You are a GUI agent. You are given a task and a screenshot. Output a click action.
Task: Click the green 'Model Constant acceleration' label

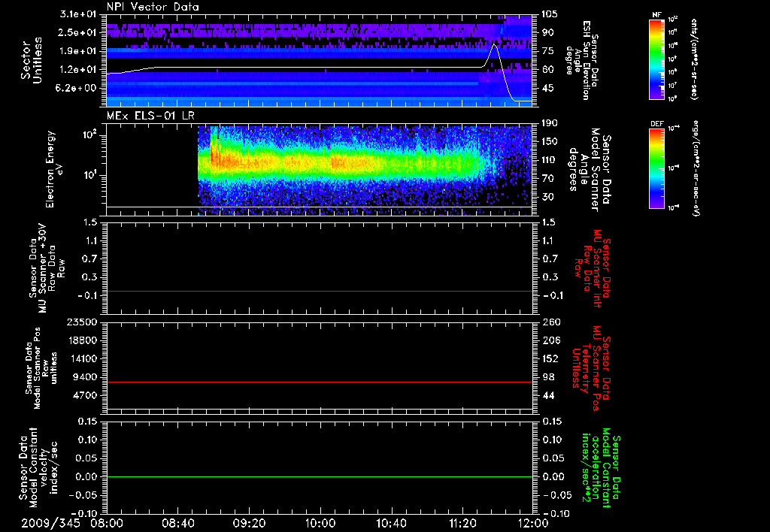601,468
